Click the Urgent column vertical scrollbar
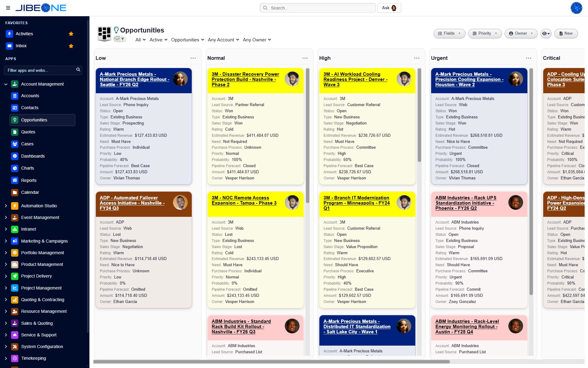This screenshot has width=588, height=368. 531,182
